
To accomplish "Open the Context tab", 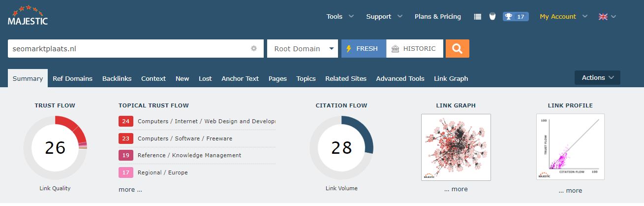I will click(x=153, y=78).
